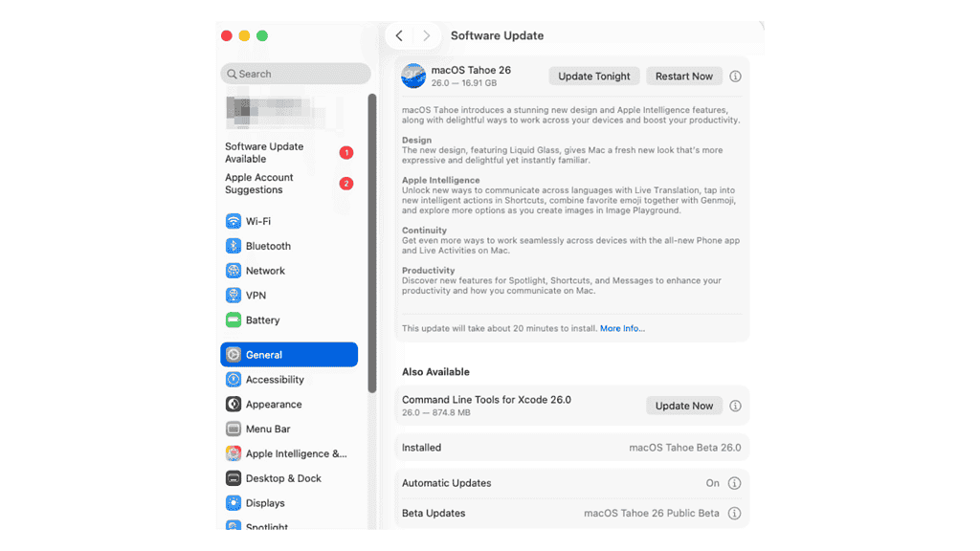Show info for macOS Tahoe 26 update
Viewport: 980px width, 551px height.
735,77
